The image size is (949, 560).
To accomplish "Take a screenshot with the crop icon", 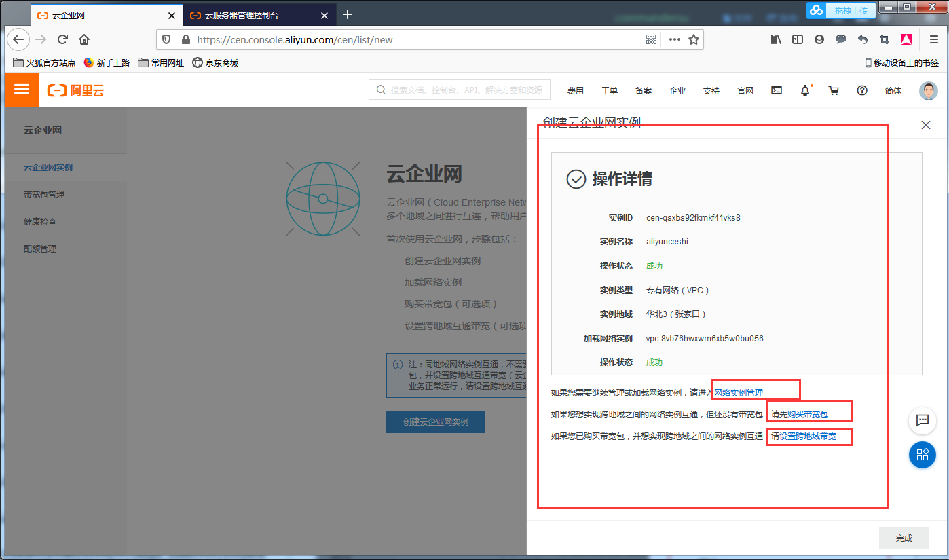I will tap(885, 39).
